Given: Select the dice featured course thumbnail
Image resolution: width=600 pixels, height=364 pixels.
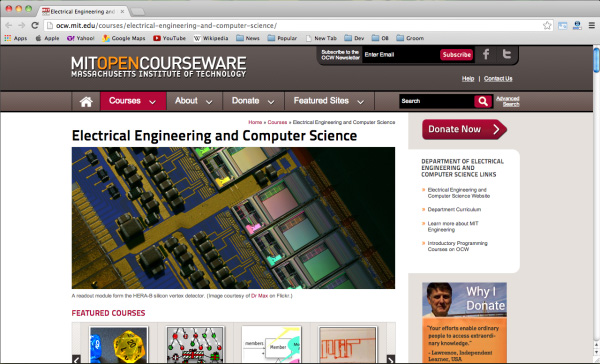Looking at the screenshot, I should (x=119, y=345).
